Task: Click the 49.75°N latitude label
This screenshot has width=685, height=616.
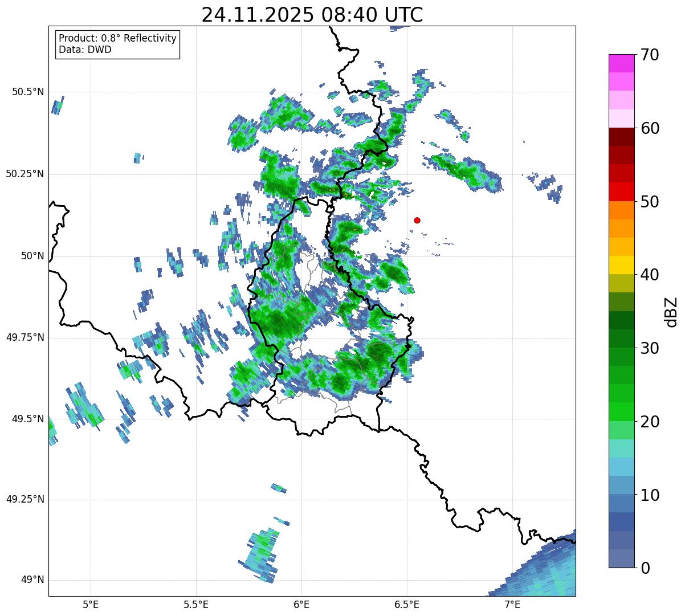Action: click(x=25, y=337)
